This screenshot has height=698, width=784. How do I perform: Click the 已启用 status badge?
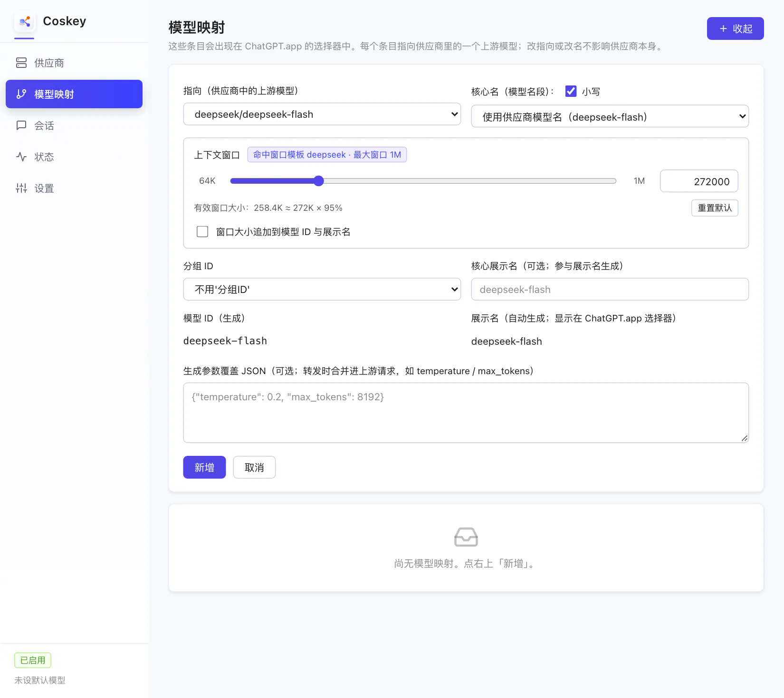pyautogui.click(x=33, y=660)
